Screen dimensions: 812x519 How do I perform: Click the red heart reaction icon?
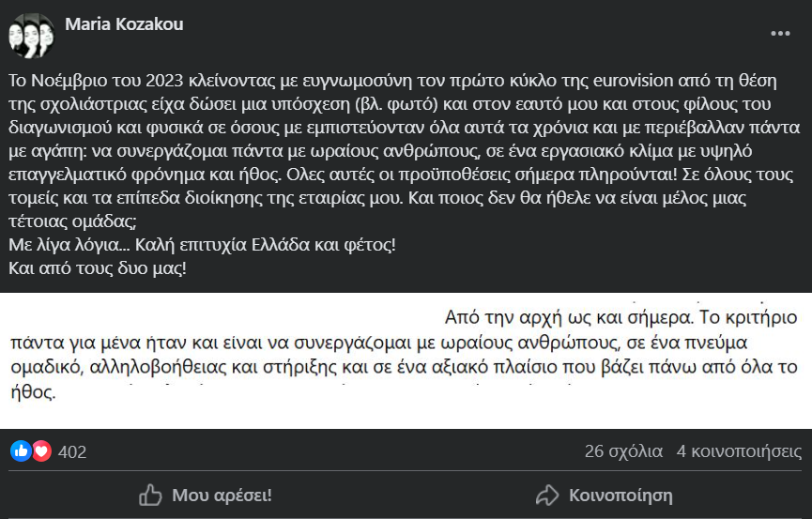41,451
